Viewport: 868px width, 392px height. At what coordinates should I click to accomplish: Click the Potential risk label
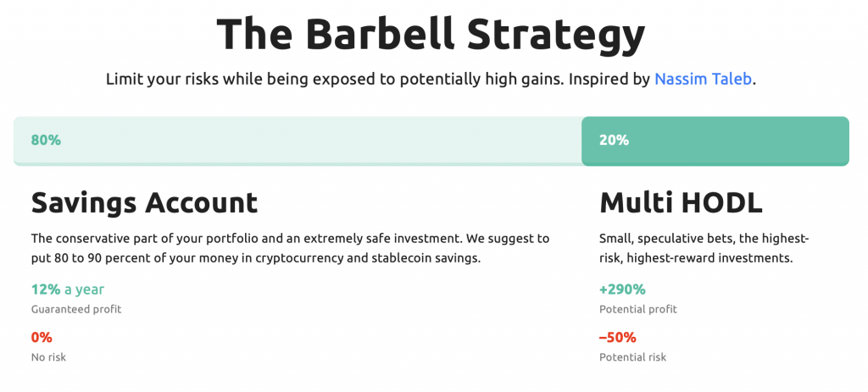[632, 357]
